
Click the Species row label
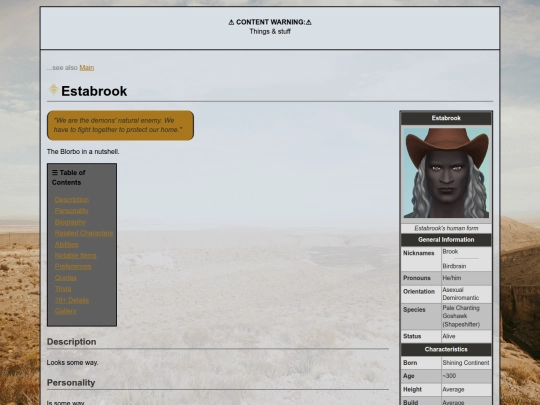(x=414, y=310)
